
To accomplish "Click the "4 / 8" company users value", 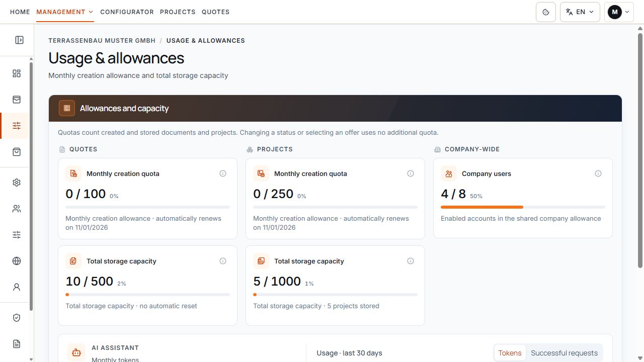I will pos(453,194).
